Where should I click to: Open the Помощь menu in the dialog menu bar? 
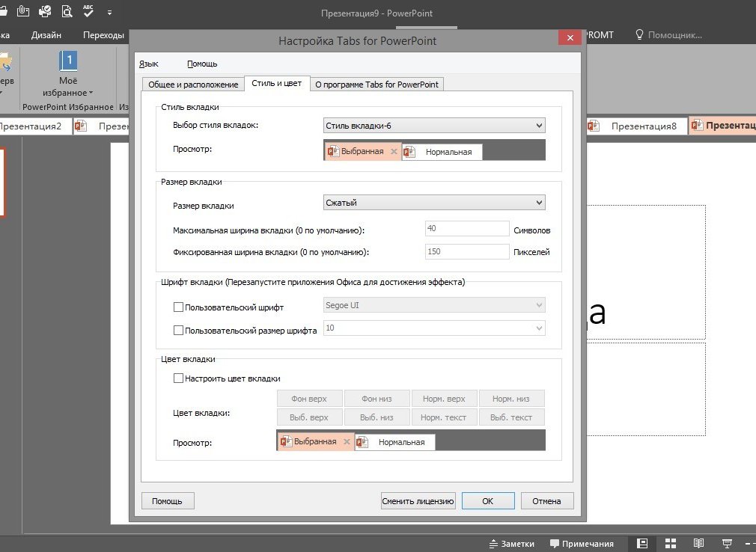coord(202,64)
